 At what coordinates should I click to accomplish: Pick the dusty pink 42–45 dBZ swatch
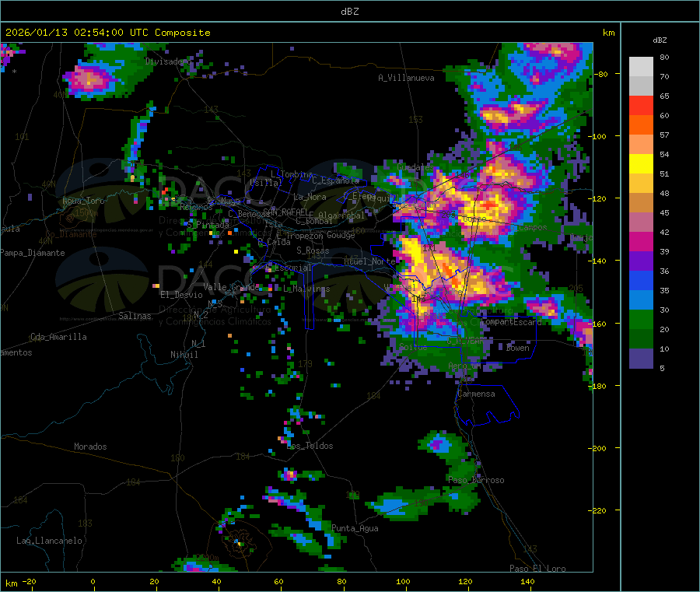641,222
